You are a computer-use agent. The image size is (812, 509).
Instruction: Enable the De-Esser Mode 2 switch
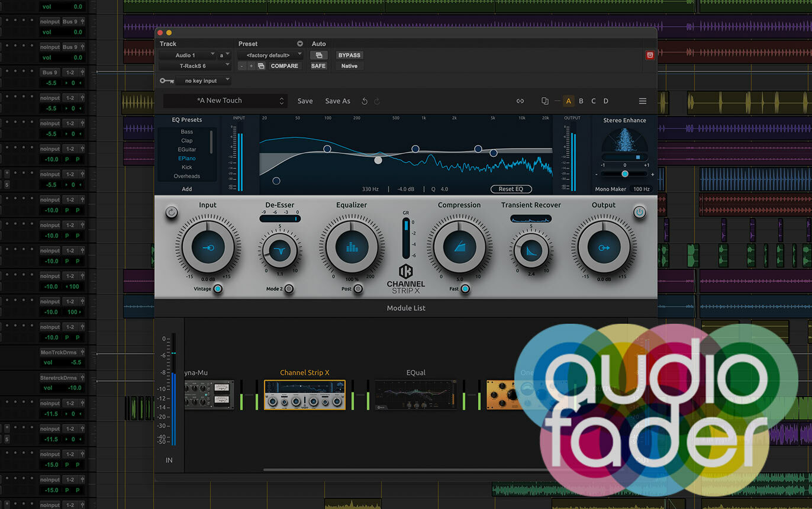tap(289, 289)
